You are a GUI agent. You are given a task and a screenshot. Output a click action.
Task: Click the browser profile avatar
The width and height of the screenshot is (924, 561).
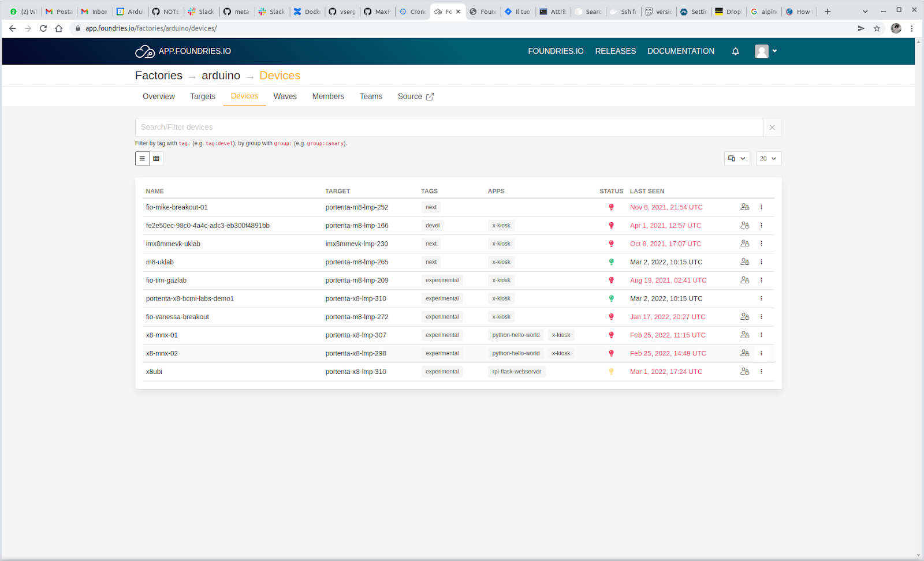(x=896, y=28)
